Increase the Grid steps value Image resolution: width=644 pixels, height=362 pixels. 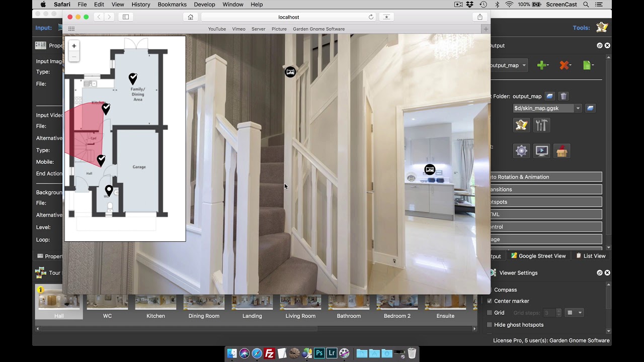point(559,311)
